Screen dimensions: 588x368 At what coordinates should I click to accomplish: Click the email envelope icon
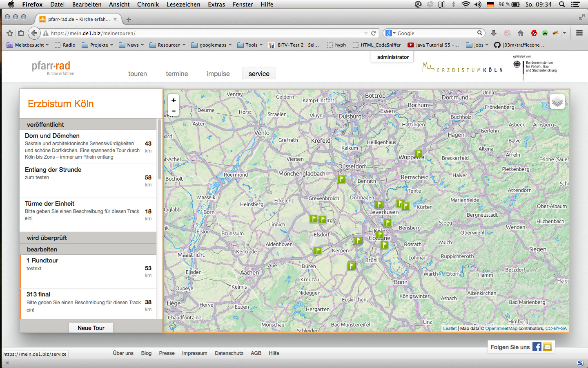(x=548, y=347)
